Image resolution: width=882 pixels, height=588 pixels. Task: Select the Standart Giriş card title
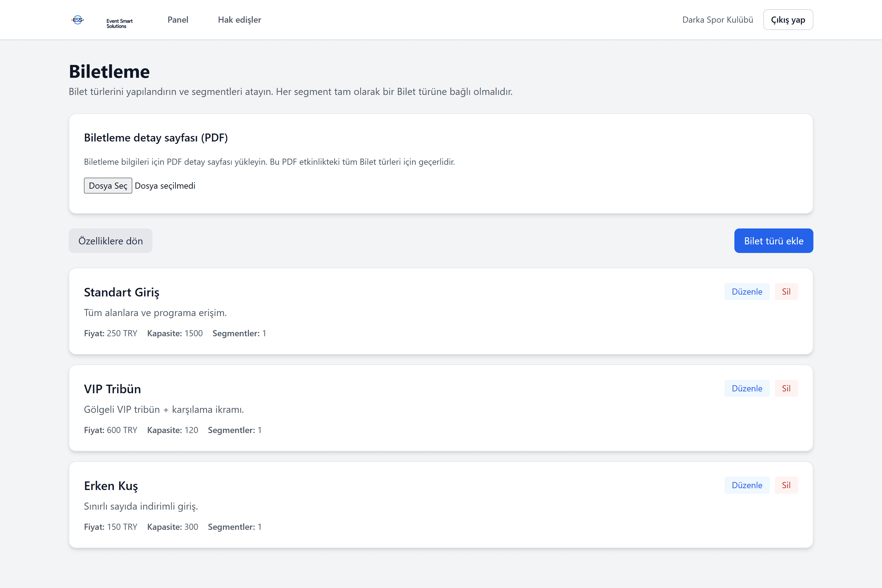[122, 292]
